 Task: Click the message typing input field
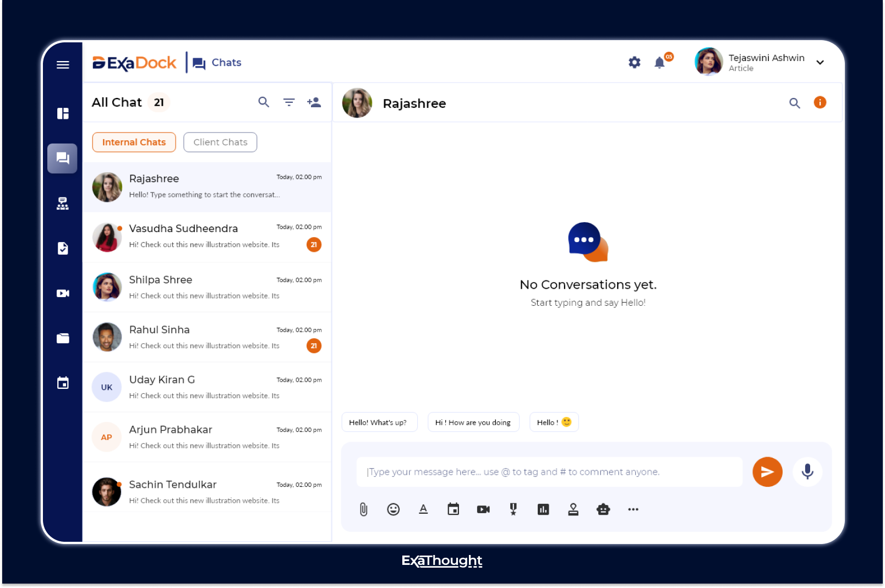[x=549, y=471]
